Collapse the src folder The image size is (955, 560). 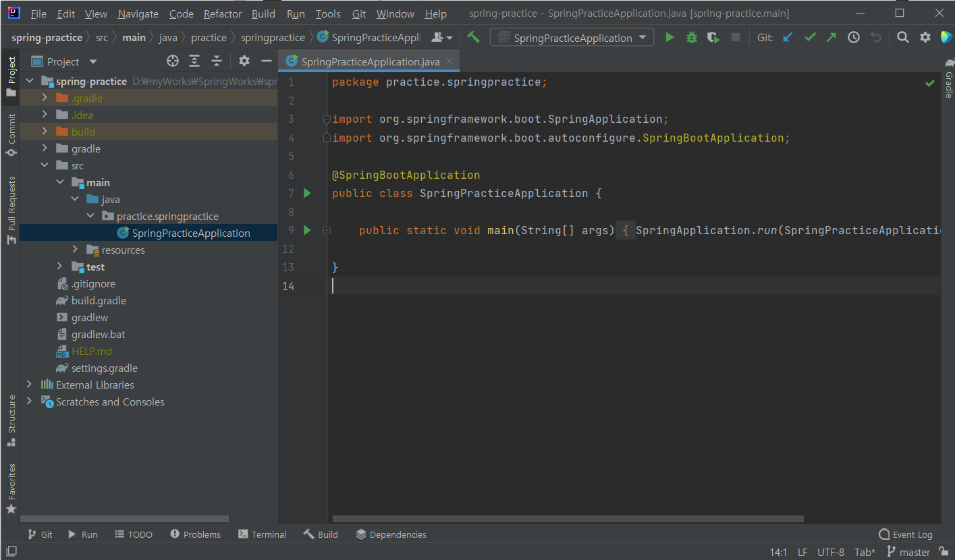click(x=45, y=165)
